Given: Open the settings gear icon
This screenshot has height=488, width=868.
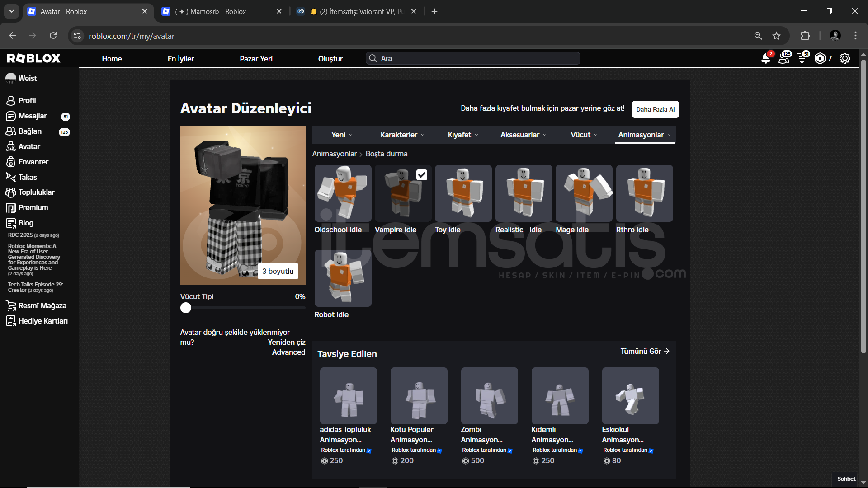Looking at the screenshot, I should tap(845, 58).
